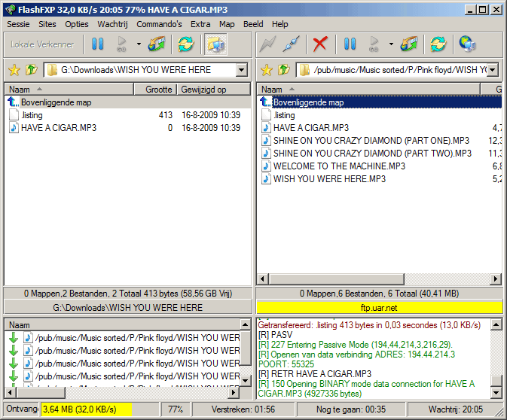Image resolution: width=507 pixels, height=420 pixels.
Task: Select WELCOME TO THE MACHINE.MP3
Action: (380, 166)
